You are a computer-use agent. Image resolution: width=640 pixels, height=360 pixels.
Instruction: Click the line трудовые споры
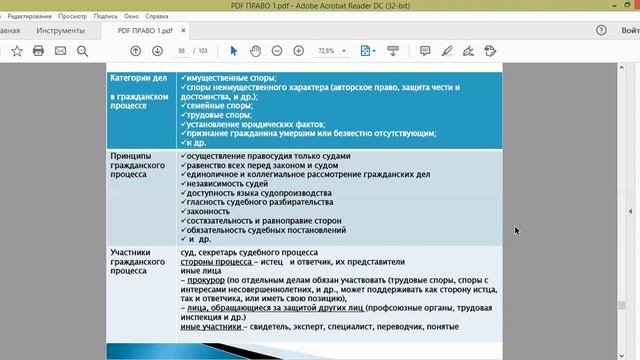[x=216, y=115]
